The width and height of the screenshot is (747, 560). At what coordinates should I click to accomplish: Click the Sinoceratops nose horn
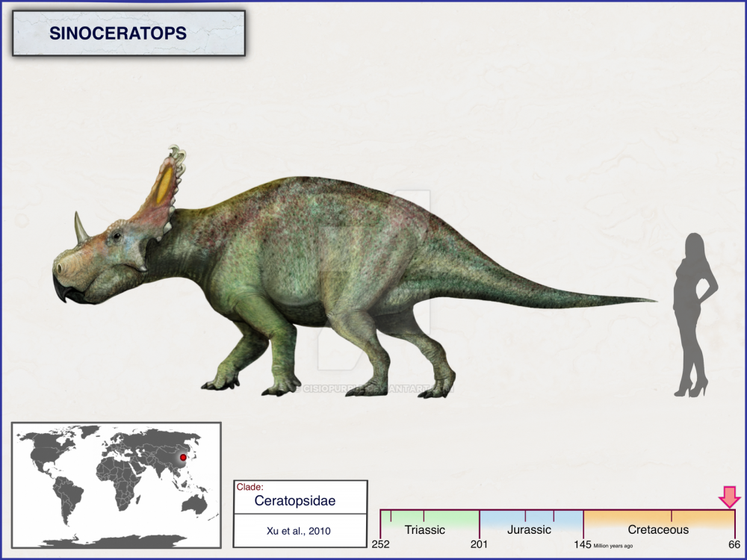coord(81,228)
